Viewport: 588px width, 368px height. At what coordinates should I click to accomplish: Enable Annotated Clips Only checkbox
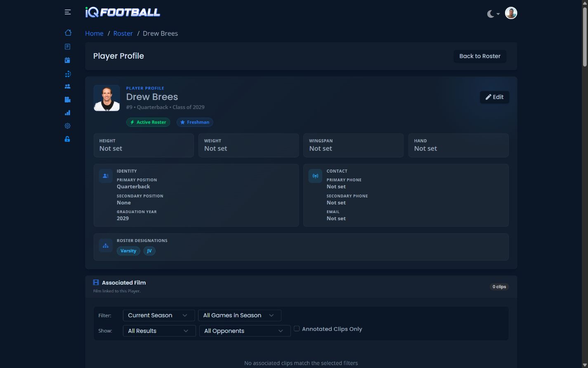coord(297,329)
